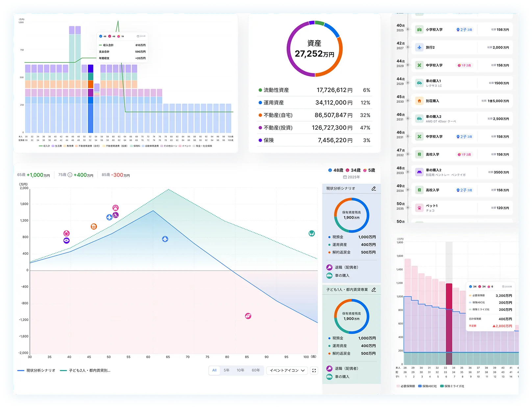532x408 pixels.
Task: Click the wheelchair event icon on the chart
Action: [115, 215]
